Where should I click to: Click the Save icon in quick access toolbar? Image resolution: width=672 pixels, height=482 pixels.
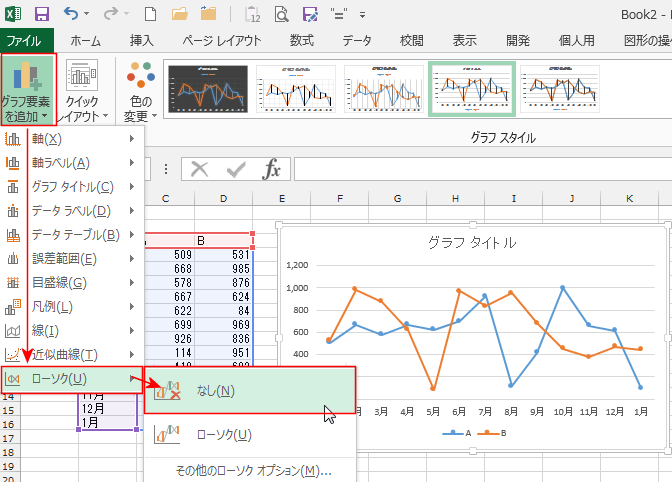pyautogui.click(x=42, y=15)
